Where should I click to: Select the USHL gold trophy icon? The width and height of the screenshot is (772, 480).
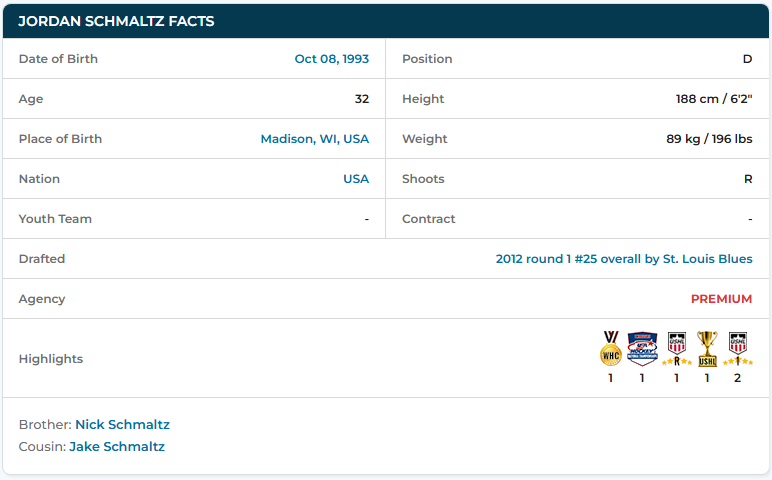point(707,348)
